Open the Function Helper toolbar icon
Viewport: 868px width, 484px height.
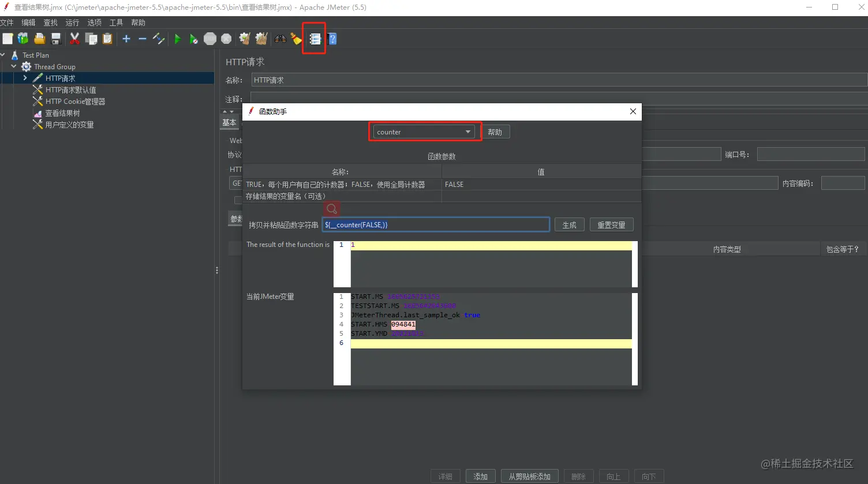[315, 39]
